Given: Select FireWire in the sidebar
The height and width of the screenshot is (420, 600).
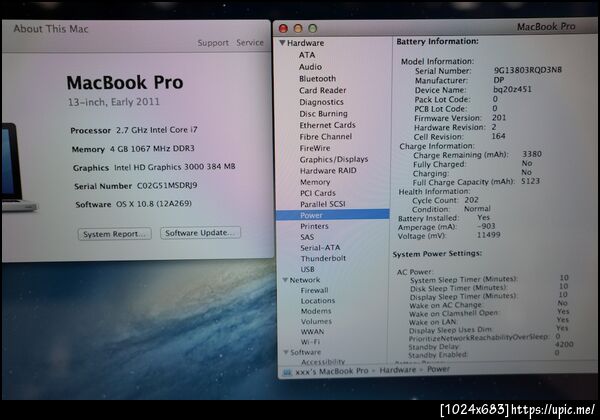Looking at the screenshot, I should pos(315,148).
